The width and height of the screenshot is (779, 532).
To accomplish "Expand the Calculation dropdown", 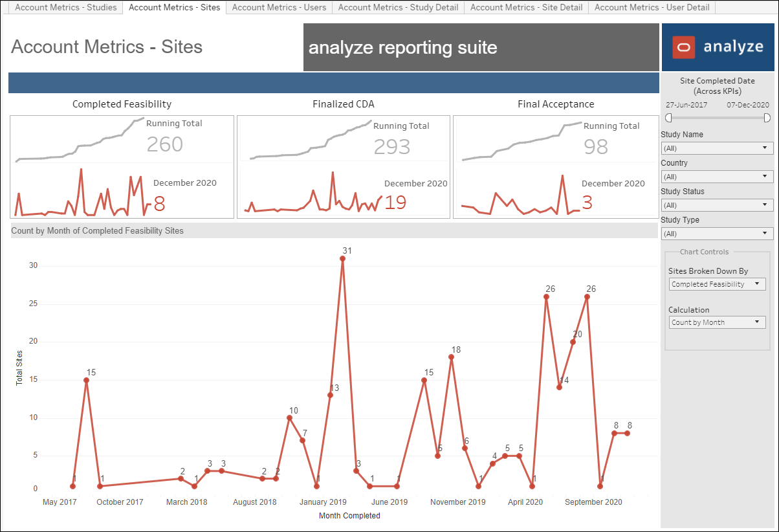I will (717, 322).
